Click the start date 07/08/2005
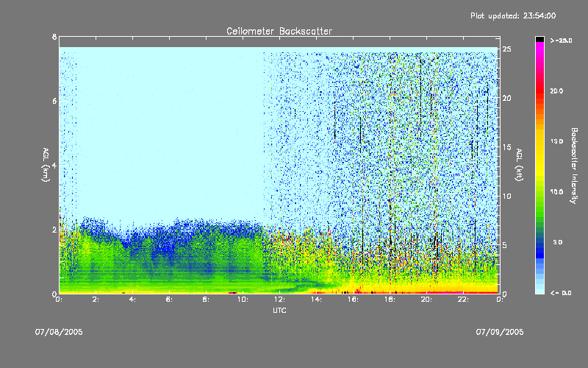Screen dimensions: 588x368 coord(59,332)
